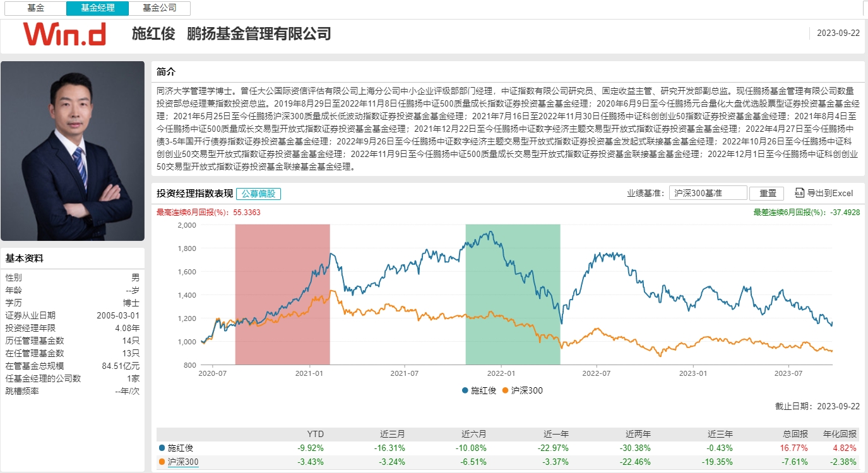Screen dimensions: 868x473
Task: Click the 在管基金总规模 value 84.51亿元
Action: point(121,366)
